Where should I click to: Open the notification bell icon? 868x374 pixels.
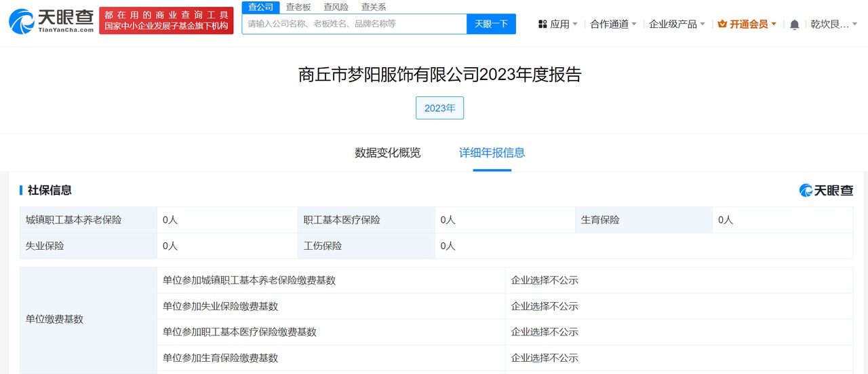(x=795, y=24)
